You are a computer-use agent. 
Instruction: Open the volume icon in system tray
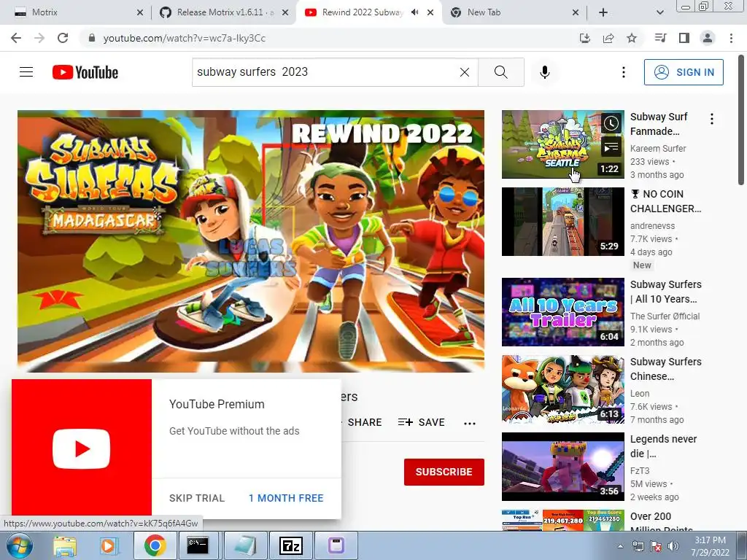(673, 546)
